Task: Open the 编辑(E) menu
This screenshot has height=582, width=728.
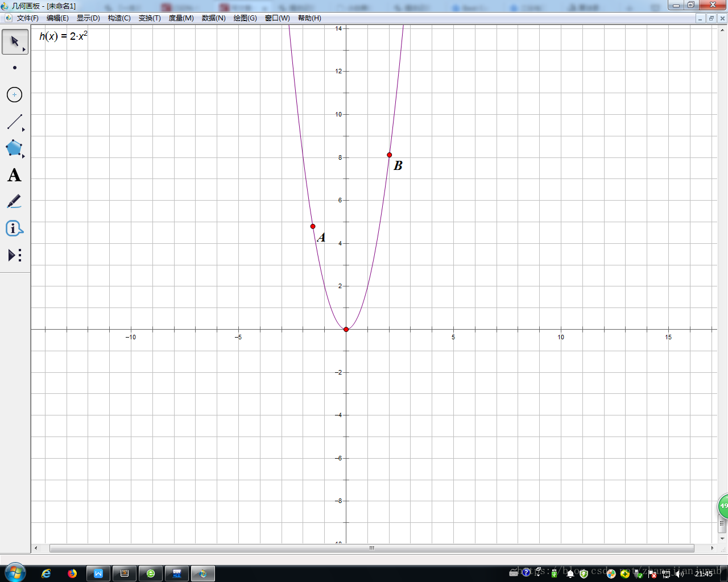Action: click(x=57, y=18)
